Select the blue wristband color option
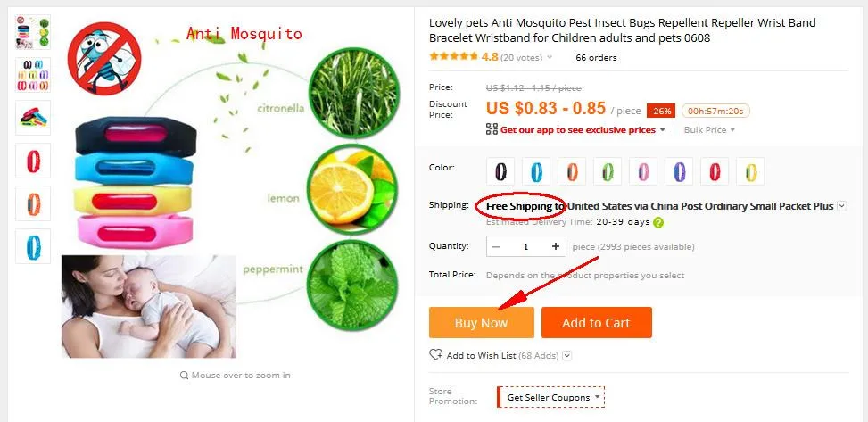The width and height of the screenshot is (868, 422). tap(536, 171)
